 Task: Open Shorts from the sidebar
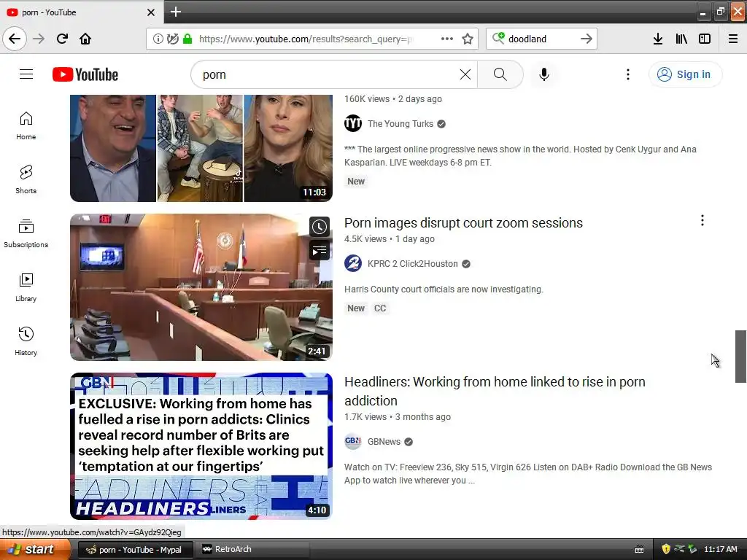click(x=26, y=179)
